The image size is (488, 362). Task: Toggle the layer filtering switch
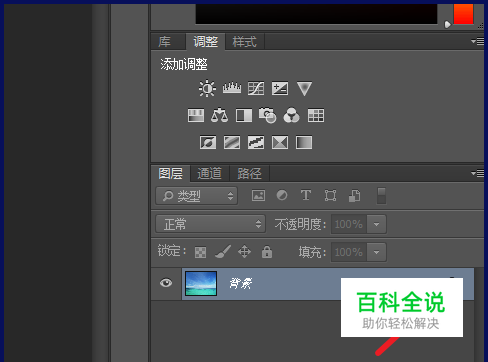coord(381,196)
